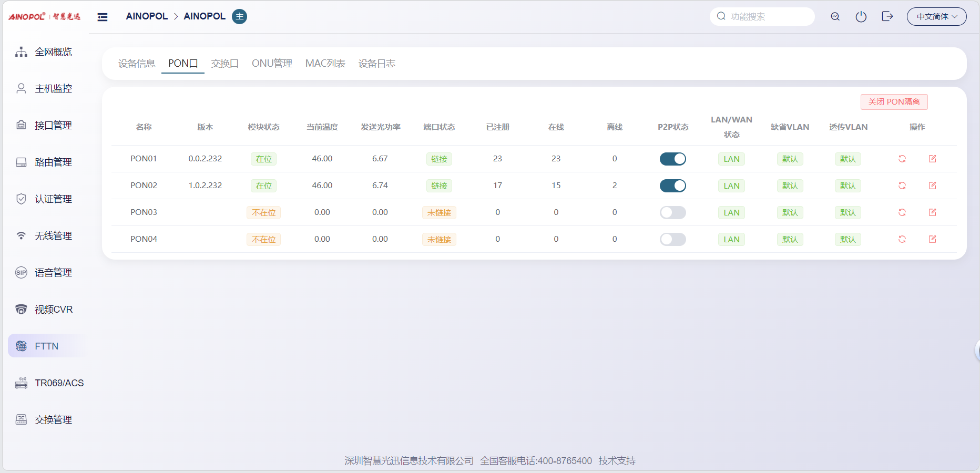Enable the P2P switch for PON03

(672, 212)
